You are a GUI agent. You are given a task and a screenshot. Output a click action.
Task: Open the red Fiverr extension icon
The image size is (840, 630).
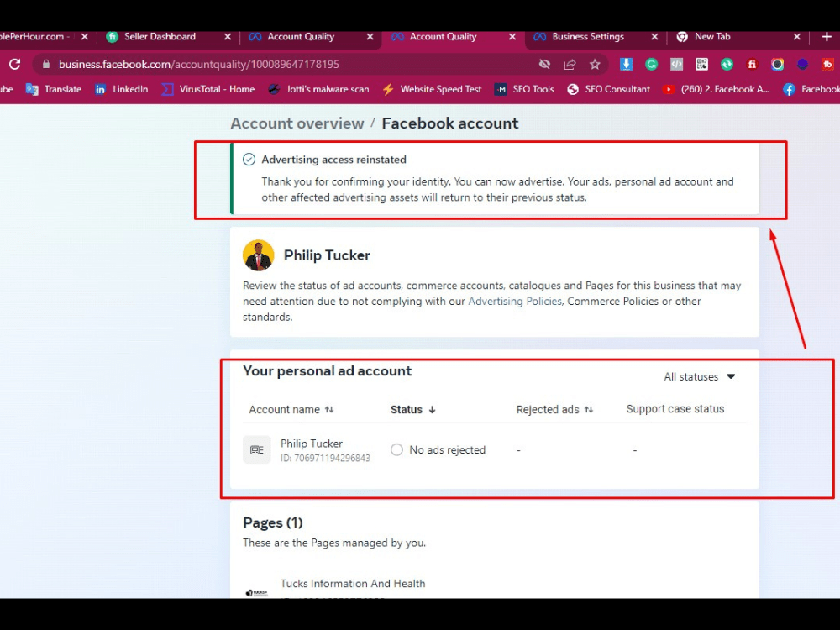(752, 65)
